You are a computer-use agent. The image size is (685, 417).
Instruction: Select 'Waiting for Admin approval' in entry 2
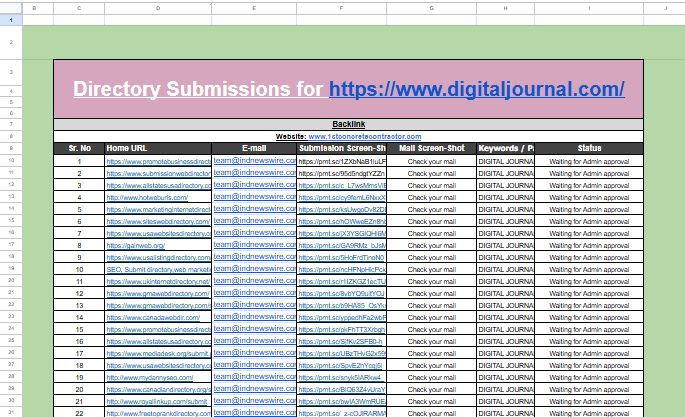[589, 174]
